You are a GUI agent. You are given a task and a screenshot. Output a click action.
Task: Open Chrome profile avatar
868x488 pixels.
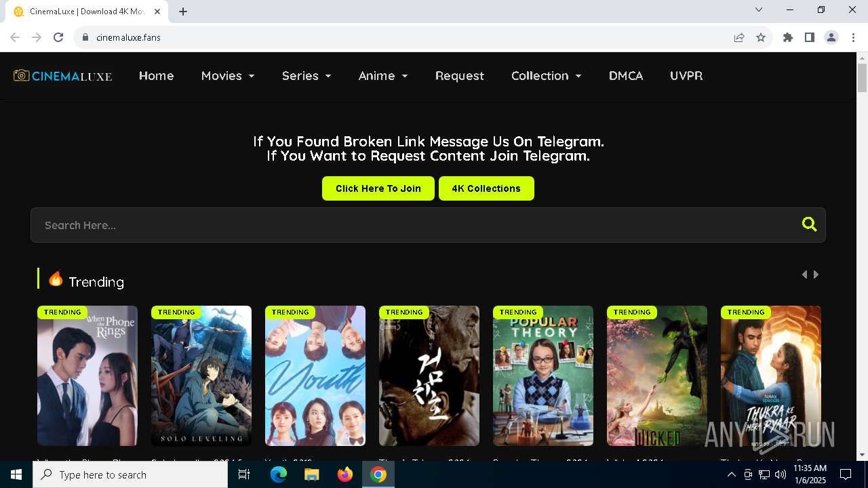click(831, 37)
